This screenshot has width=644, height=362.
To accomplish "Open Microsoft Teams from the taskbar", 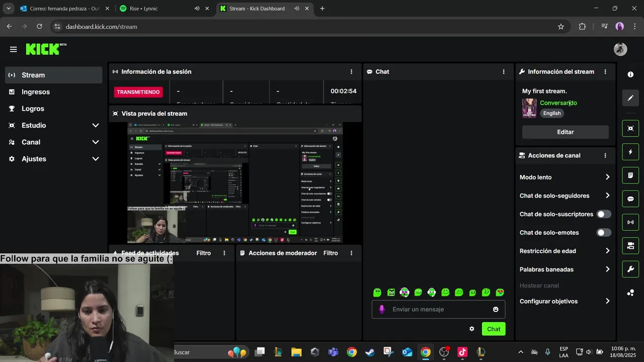I will 333,352.
